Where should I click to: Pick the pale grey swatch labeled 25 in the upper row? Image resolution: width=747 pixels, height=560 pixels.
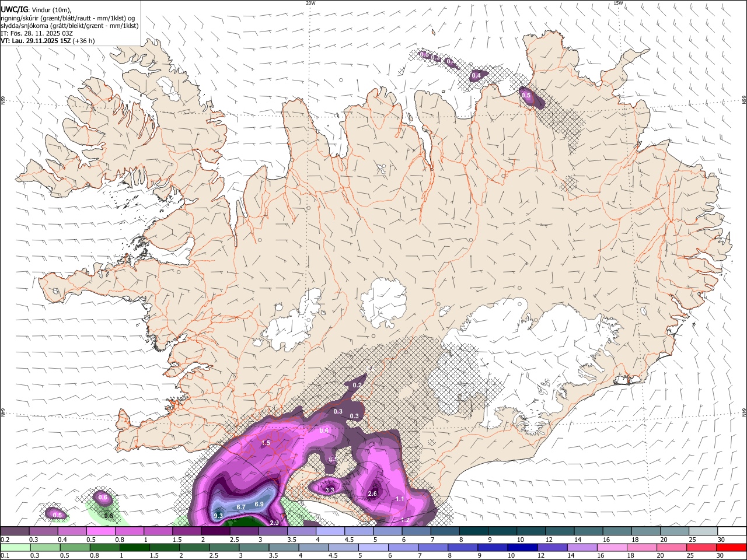(702, 531)
